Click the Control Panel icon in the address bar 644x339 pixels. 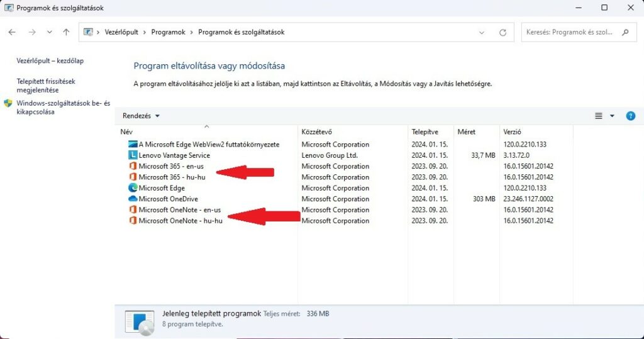pyautogui.click(x=88, y=32)
